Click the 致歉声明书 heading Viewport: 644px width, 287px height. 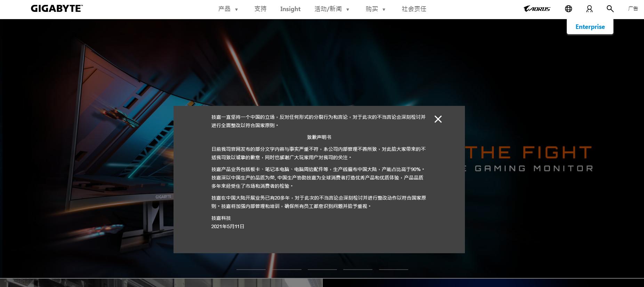click(319, 137)
